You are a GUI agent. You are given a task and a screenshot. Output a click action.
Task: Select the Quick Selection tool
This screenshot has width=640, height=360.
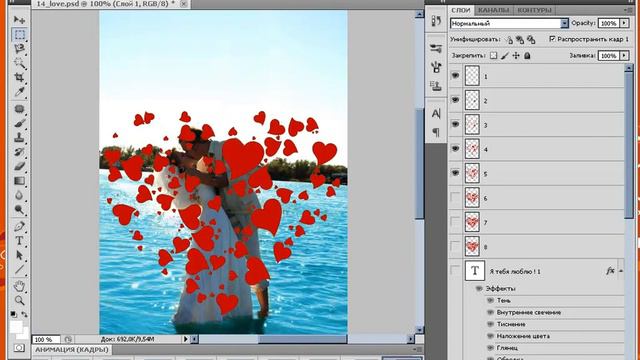coord(19,63)
